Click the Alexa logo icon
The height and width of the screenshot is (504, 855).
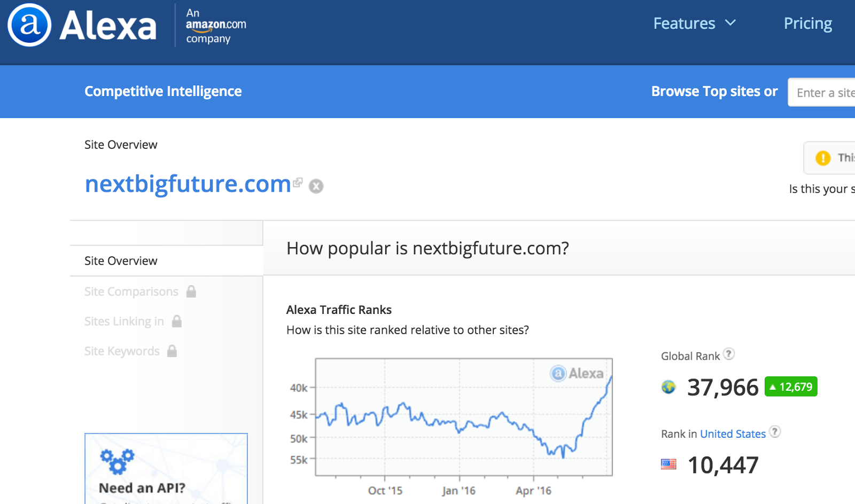click(x=30, y=25)
